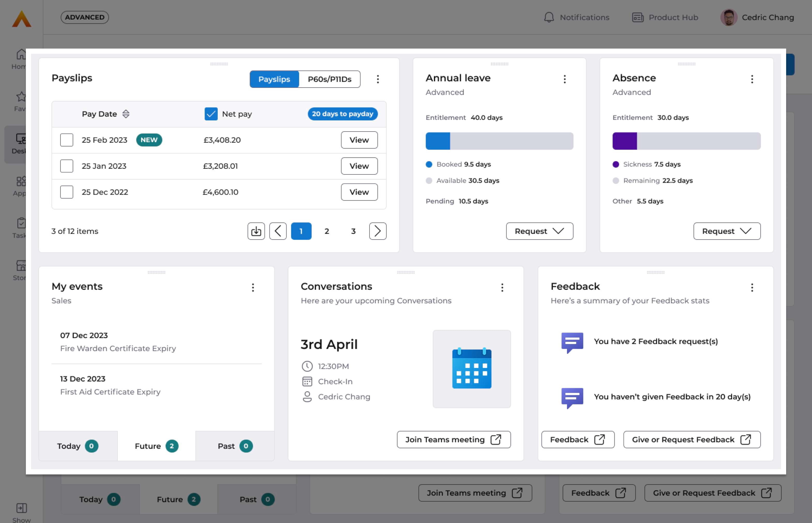
Task: Open the Feedback card three-dot menu
Action: pyautogui.click(x=752, y=288)
